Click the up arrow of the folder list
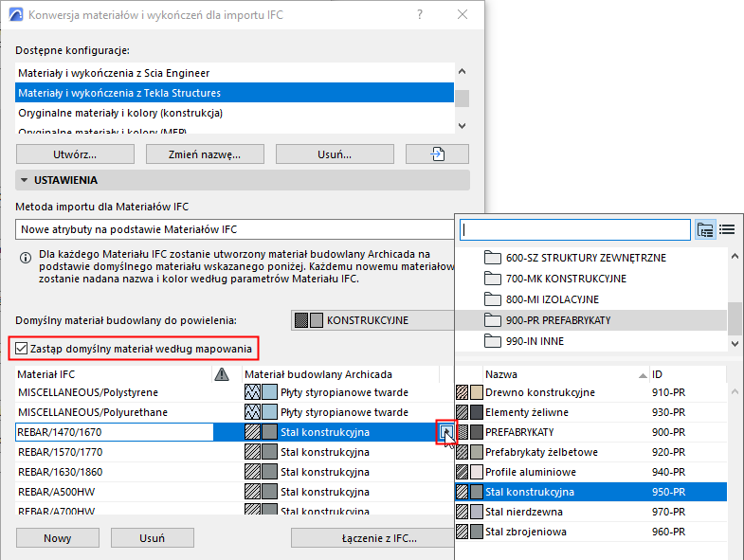 coord(735,256)
